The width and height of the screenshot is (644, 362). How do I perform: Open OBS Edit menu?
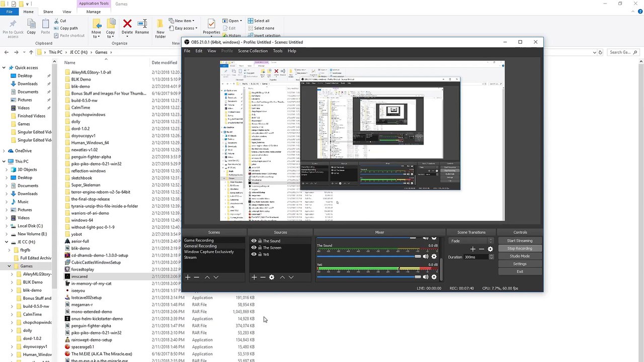point(199,51)
